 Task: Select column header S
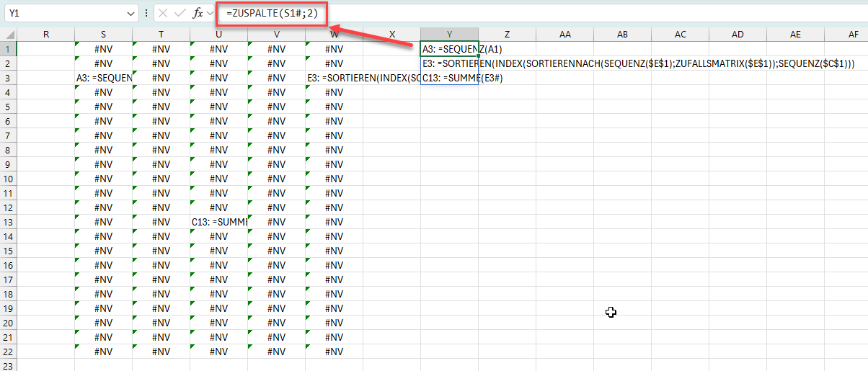[x=103, y=35]
